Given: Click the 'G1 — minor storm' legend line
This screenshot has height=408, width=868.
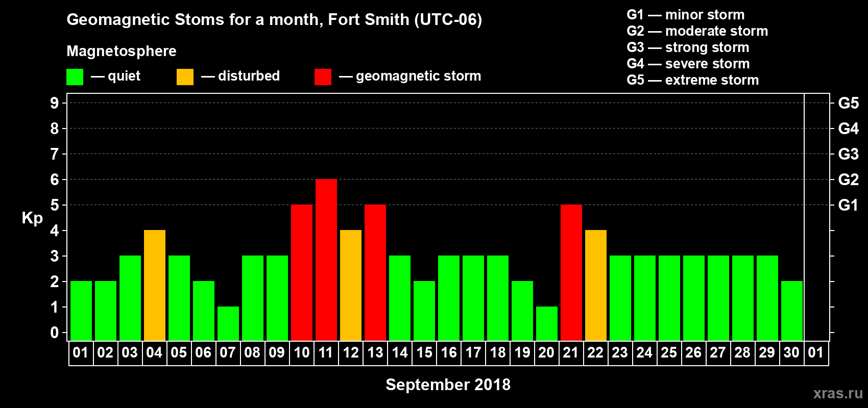Looking at the screenshot, I should tap(685, 15).
